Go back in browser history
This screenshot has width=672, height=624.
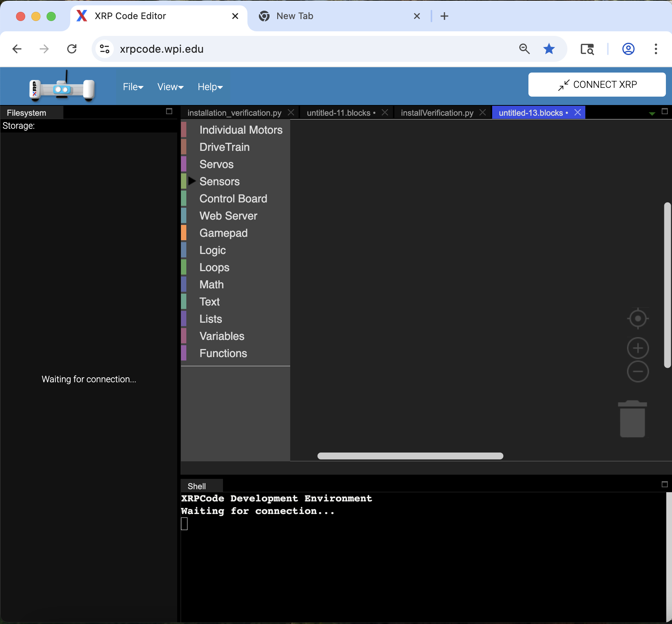coord(17,49)
